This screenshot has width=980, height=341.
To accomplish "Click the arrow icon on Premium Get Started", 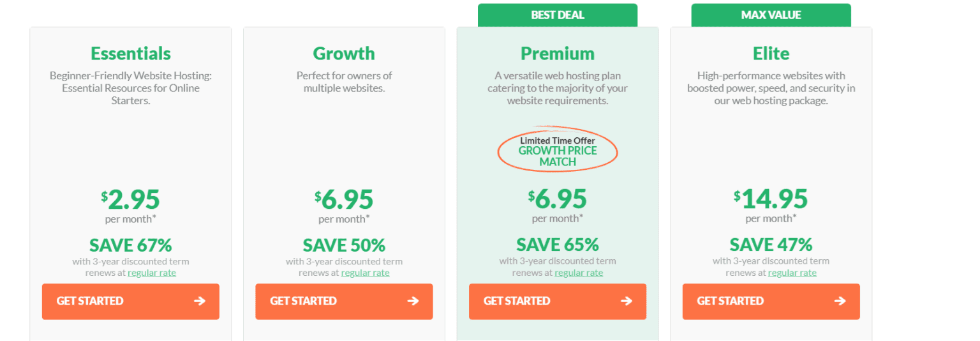I will 627,301.
